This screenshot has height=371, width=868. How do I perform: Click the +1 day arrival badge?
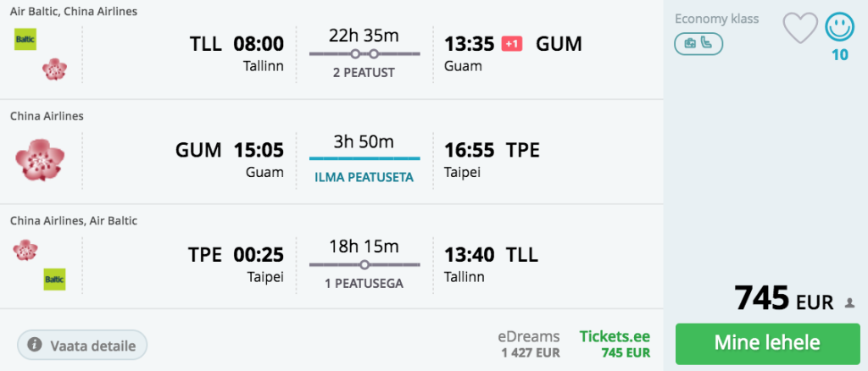[x=511, y=43]
